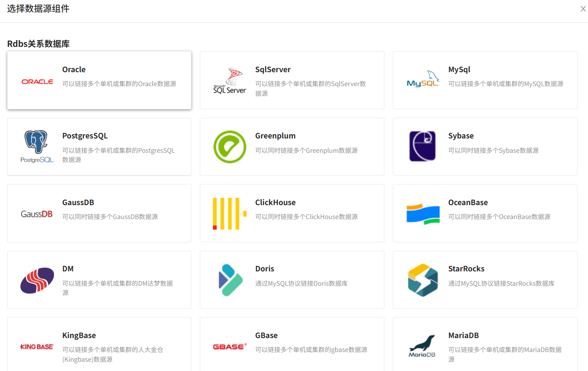The width and height of the screenshot is (588, 371).
Task: Click the SQL Server logo
Action: (230, 80)
